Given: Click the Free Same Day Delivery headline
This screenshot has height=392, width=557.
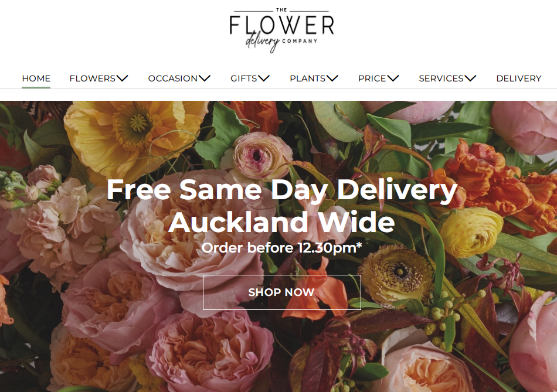Looking at the screenshot, I should point(281,190).
